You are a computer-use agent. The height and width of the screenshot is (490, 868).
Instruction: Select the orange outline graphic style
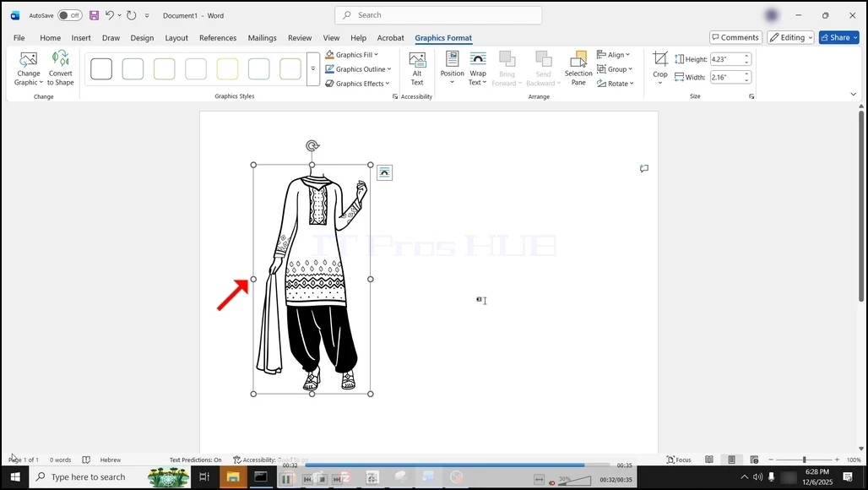pos(165,69)
